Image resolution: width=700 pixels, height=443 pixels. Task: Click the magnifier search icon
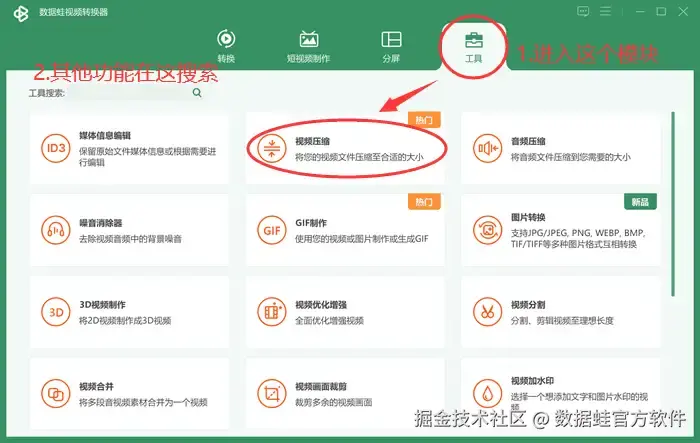click(197, 93)
